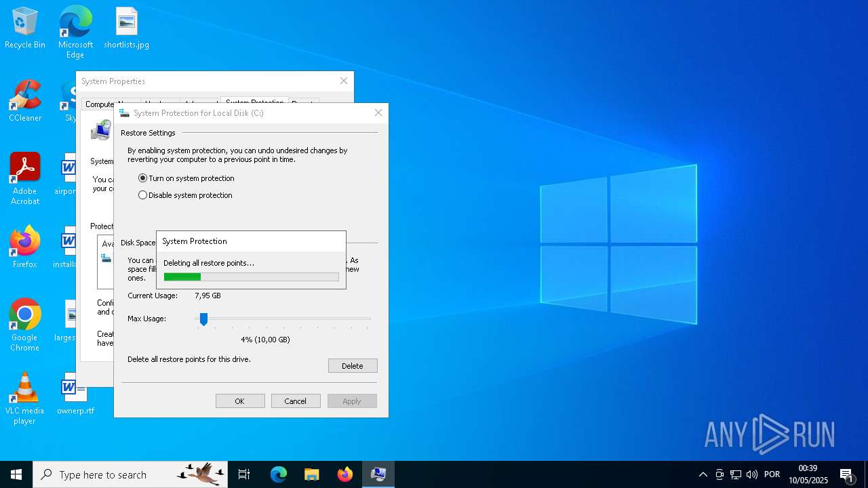Open Firefox from the taskbar

pos(345,474)
